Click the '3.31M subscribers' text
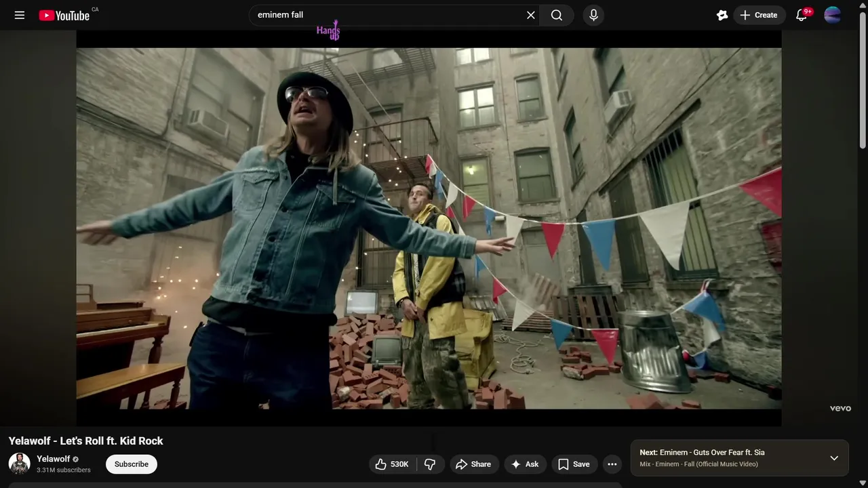The height and width of the screenshot is (488, 868). point(64,470)
